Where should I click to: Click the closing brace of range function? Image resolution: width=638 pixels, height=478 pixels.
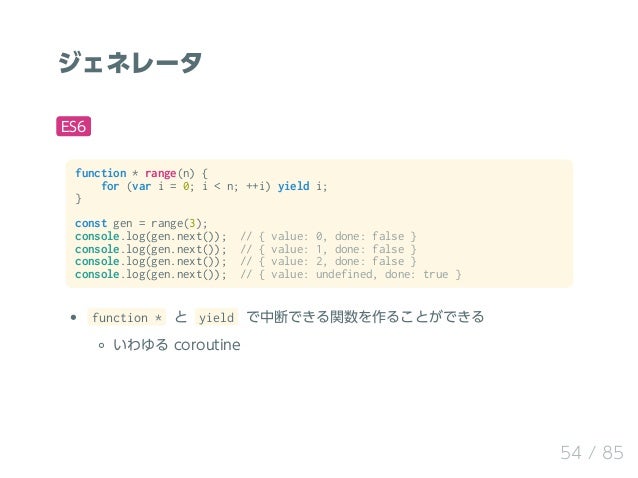pos(78,199)
